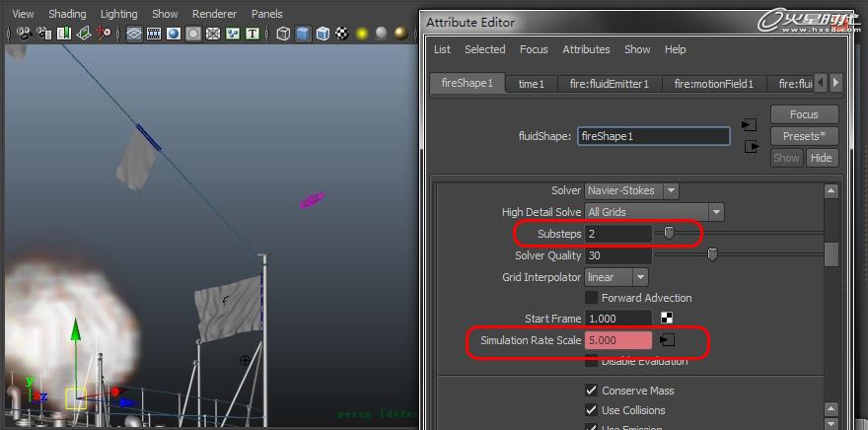Image resolution: width=868 pixels, height=430 pixels.
Task: Toggle the gate mask icon
Action: (x=193, y=35)
